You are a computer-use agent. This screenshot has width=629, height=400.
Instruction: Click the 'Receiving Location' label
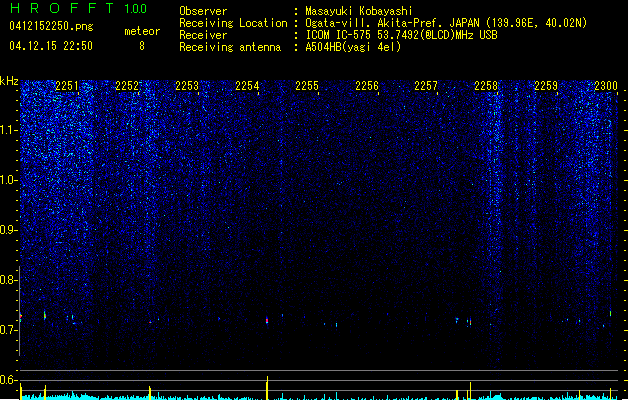point(233,23)
